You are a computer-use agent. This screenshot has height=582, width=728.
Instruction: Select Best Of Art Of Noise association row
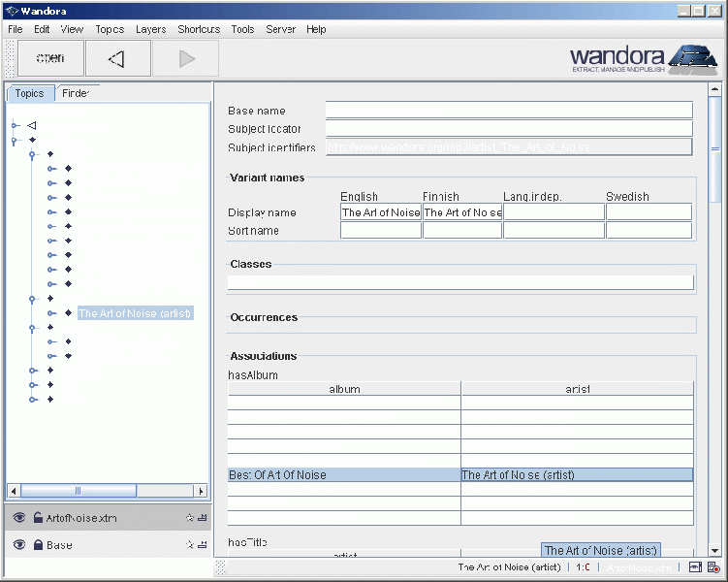[343, 475]
